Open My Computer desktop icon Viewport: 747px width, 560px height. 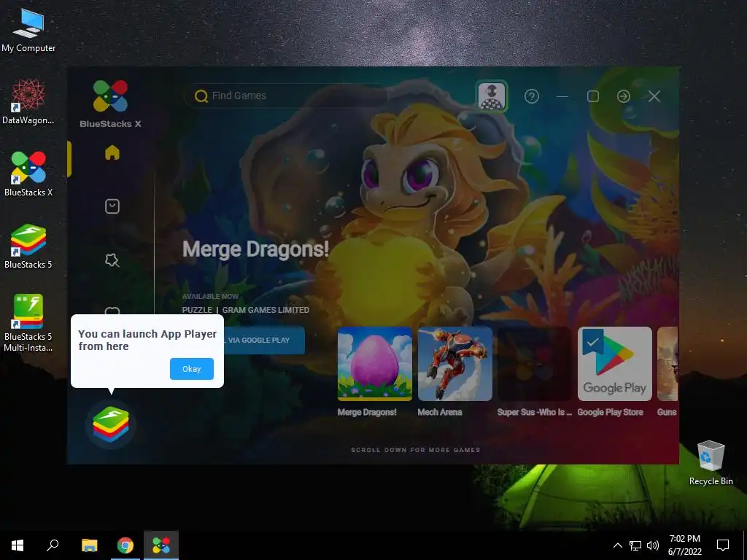click(x=28, y=30)
